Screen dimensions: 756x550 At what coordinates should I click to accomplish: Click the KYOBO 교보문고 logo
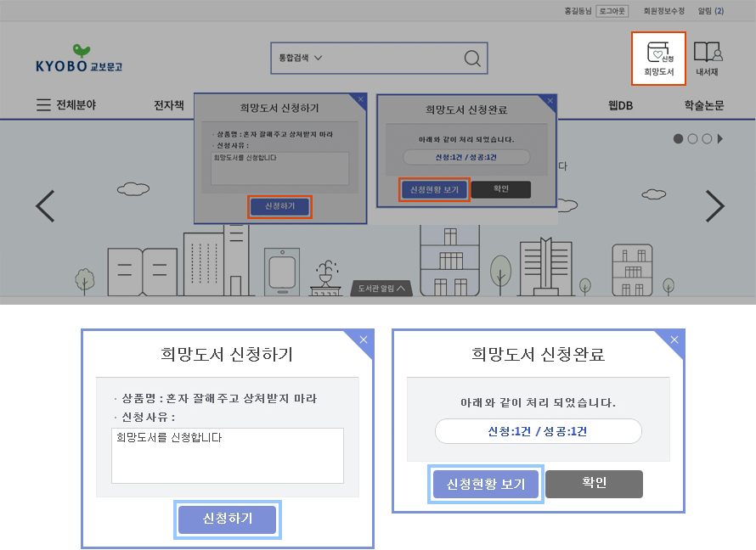[77, 57]
